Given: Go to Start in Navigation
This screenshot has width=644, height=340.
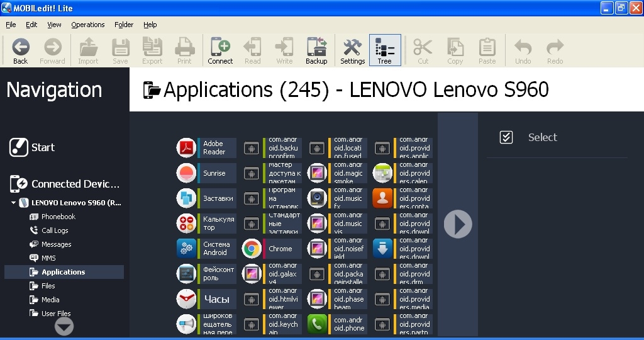Looking at the screenshot, I should click(32, 147).
